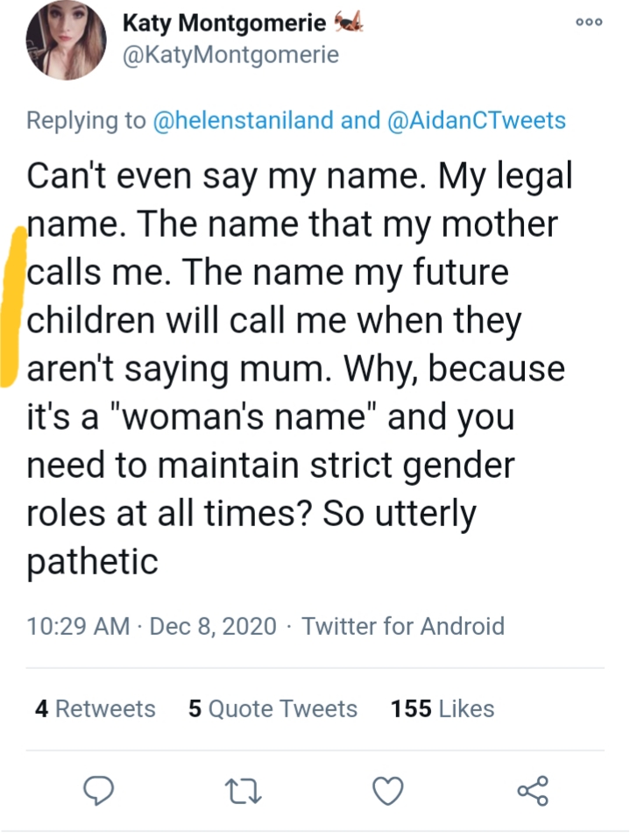
Task: Open the @AidanCTweets mention
Action: tap(475, 120)
